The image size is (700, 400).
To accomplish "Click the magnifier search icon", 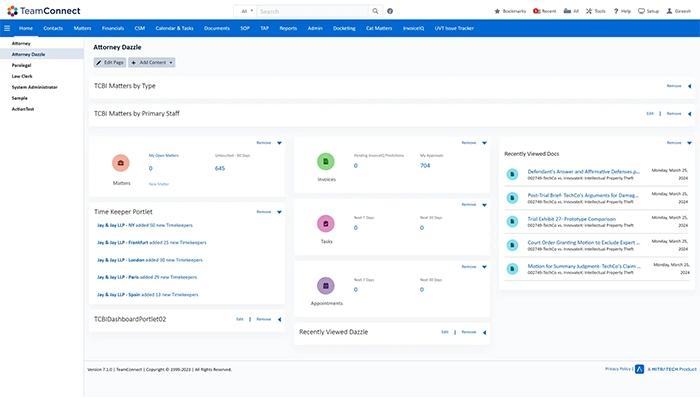I will click(375, 11).
